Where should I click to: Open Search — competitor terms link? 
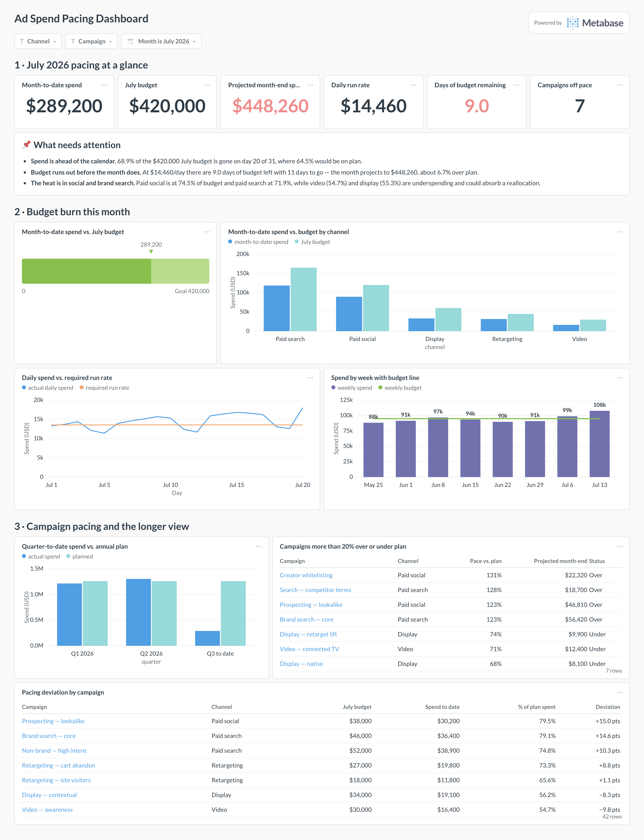point(315,590)
